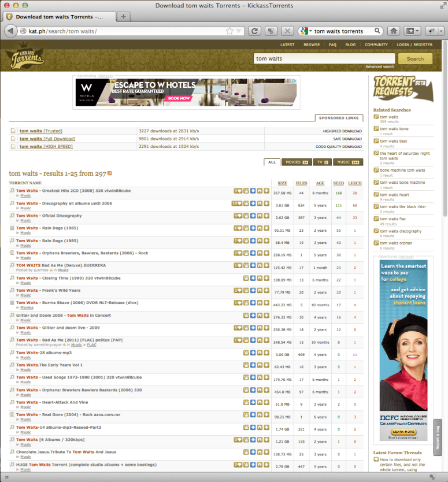The height and width of the screenshot is (482, 448).
Task: Reload the page with the refresh button
Action: (254, 31)
